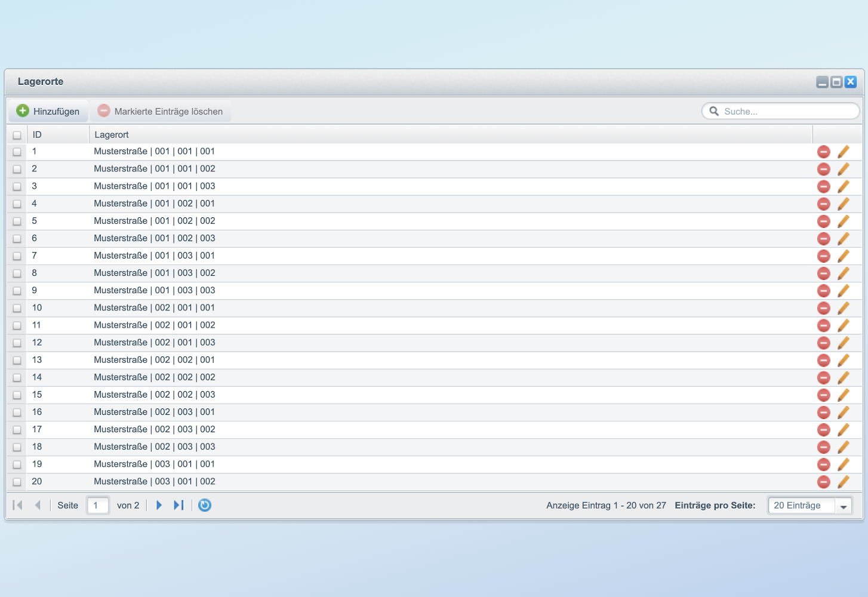Select Musterstraße | 001 | 002 | 003
This screenshot has width=868, height=597.
click(x=155, y=238)
